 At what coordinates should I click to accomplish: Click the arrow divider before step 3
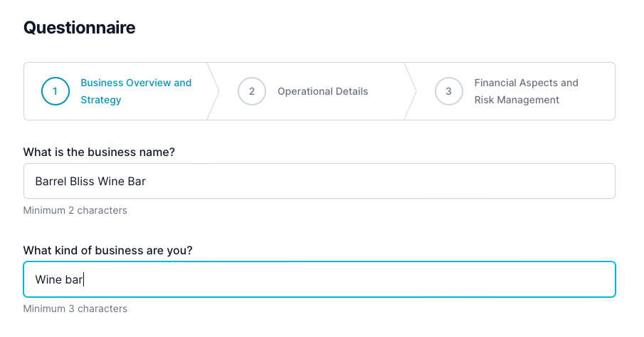point(411,91)
